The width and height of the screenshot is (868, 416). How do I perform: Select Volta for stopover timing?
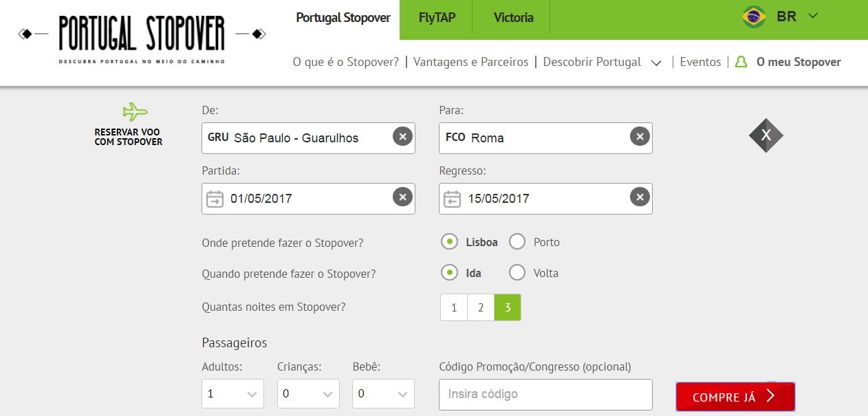[x=517, y=273]
